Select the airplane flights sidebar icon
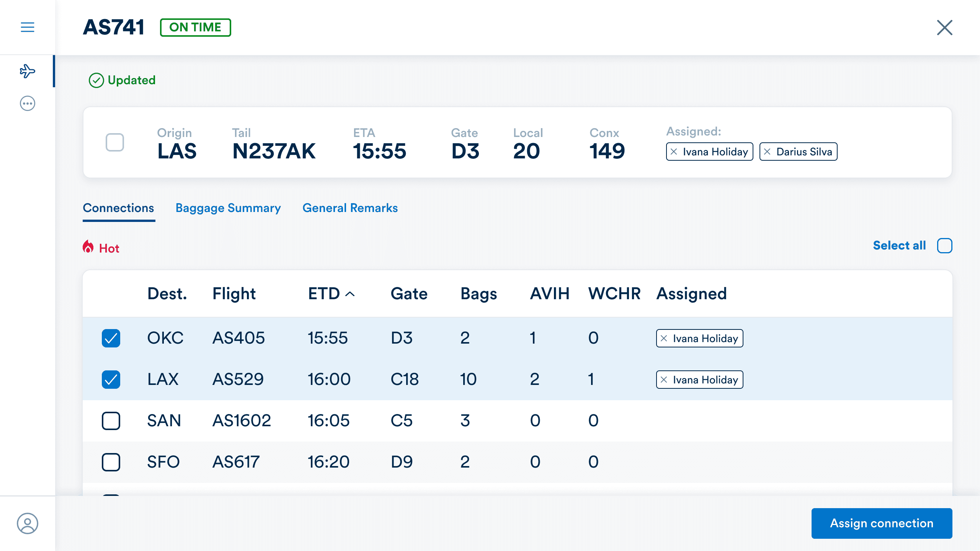This screenshot has width=980, height=551. click(x=27, y=71)
